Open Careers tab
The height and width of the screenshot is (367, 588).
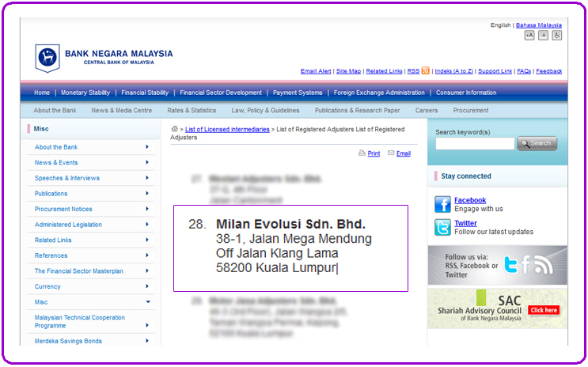[427, 110]
